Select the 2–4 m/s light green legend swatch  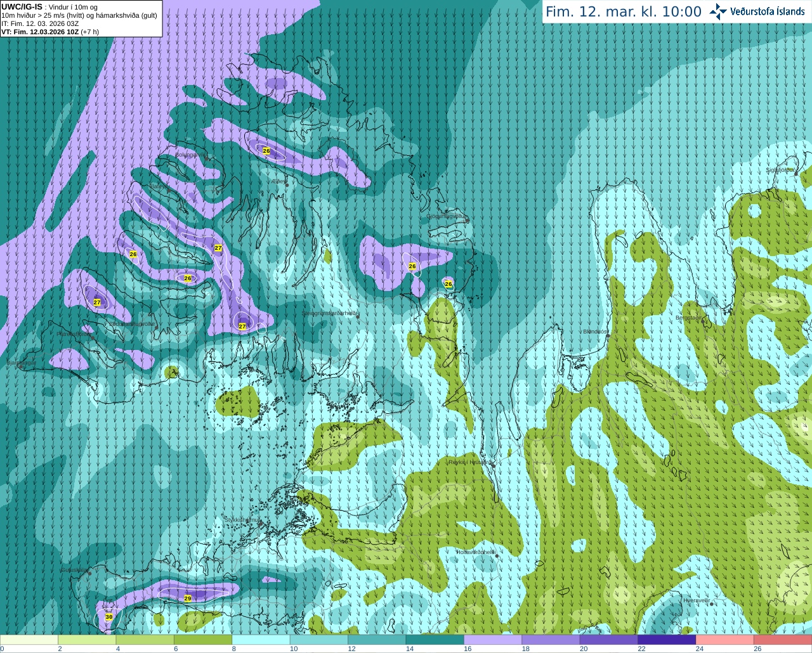[87, 640]
